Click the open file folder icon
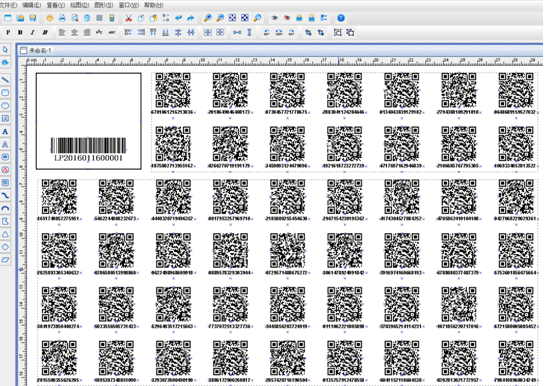Viewport: 546px width, 386px height. 20,18
